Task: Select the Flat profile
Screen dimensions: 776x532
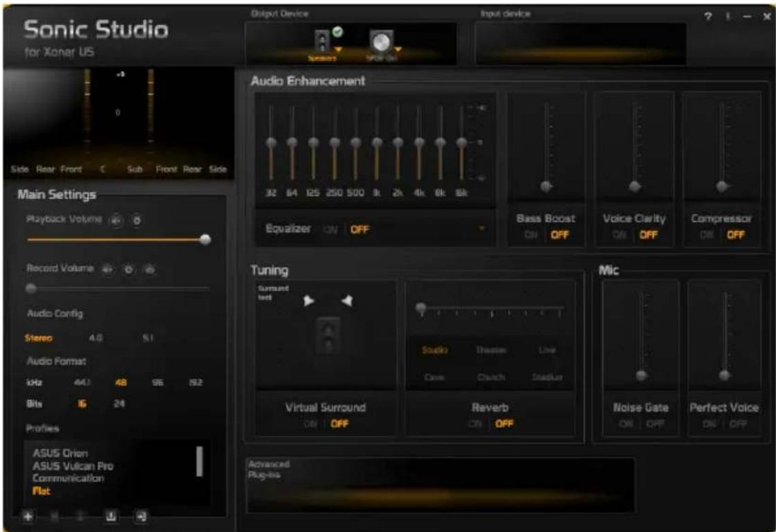Action: (x=42, y=491)
